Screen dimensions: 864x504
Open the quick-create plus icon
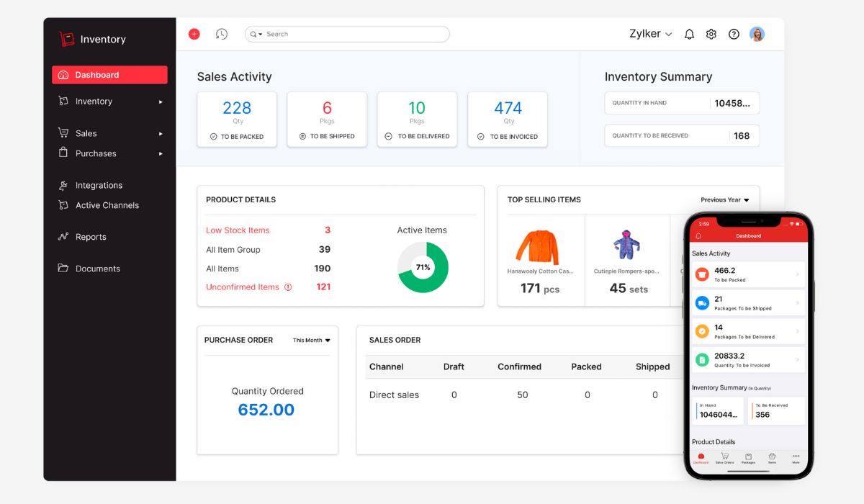(193, 34)
